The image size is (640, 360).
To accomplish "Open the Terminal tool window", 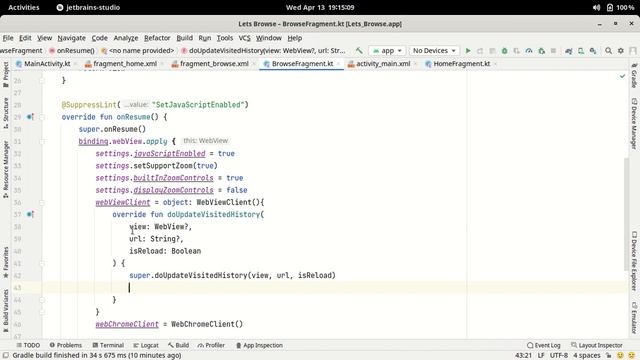I will pyautogui.click(x=108, y=345).
